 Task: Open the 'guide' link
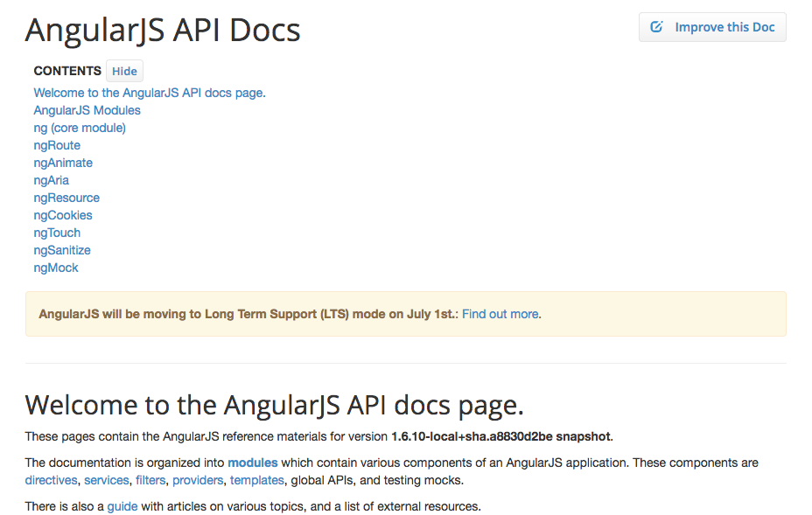tap(122, 506)
